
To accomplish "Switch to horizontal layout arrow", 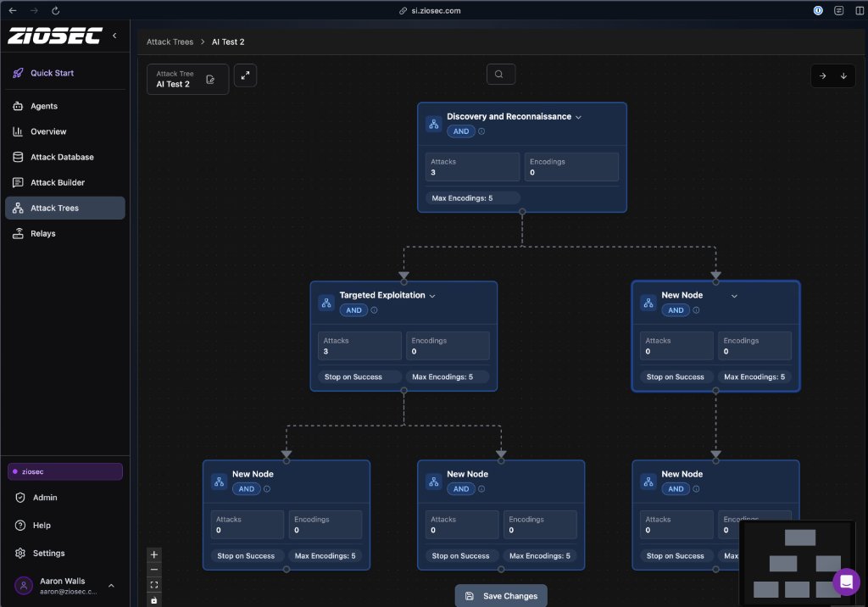I will (x=822, y=76).
